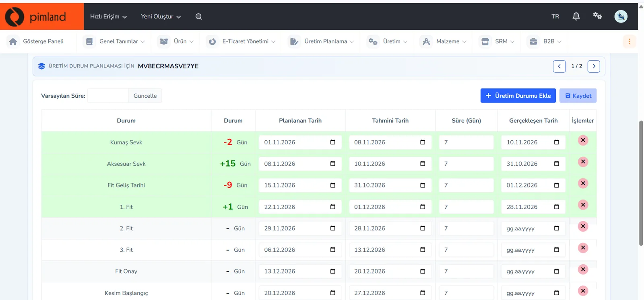Delete the 3. Fit row

pos(583,248)
